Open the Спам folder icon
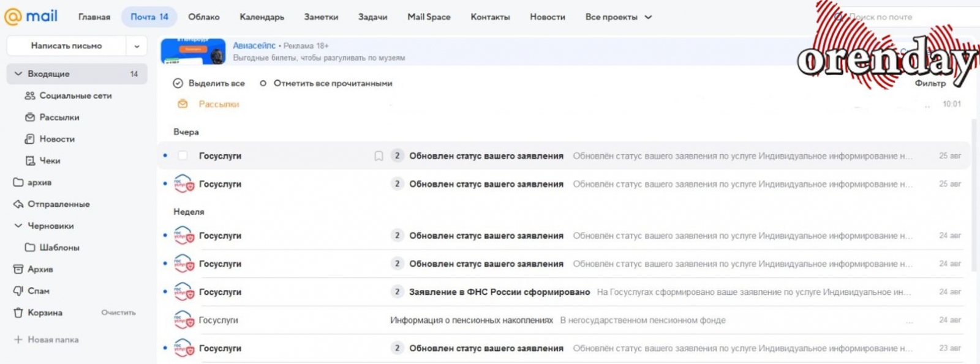Image resolution: width=980 pixels, height=364 pixels. [x=18, y=291]
